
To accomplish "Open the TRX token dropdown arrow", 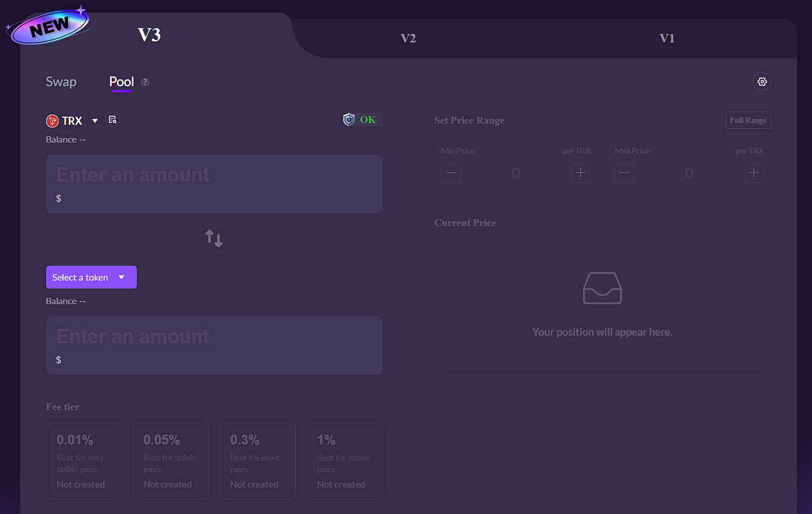I will pyautogui.click(x=95, y=121).
